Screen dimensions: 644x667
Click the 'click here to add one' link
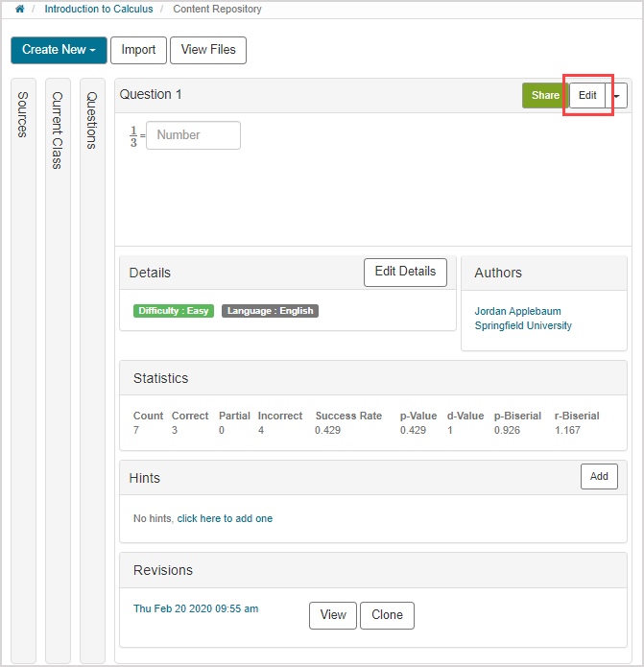click(225, 518)
